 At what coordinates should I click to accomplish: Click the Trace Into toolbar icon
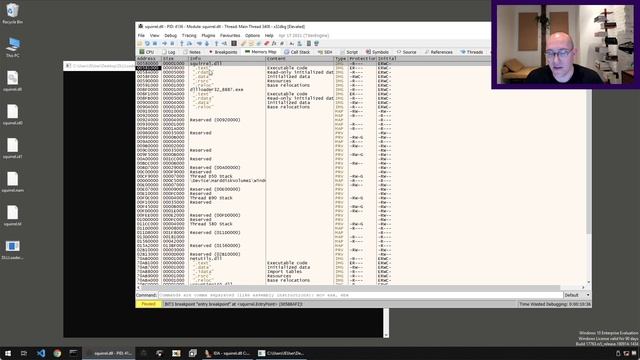(x=199, y=43)
